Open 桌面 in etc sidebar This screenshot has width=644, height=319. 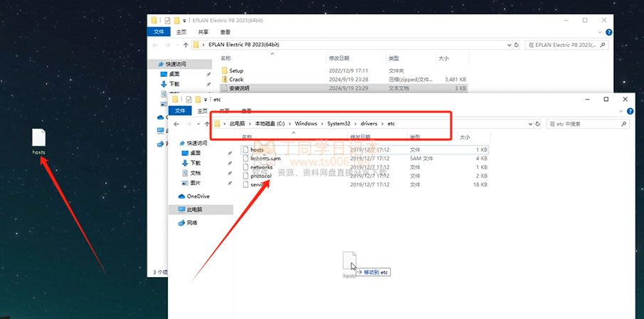tap(195, 153)
